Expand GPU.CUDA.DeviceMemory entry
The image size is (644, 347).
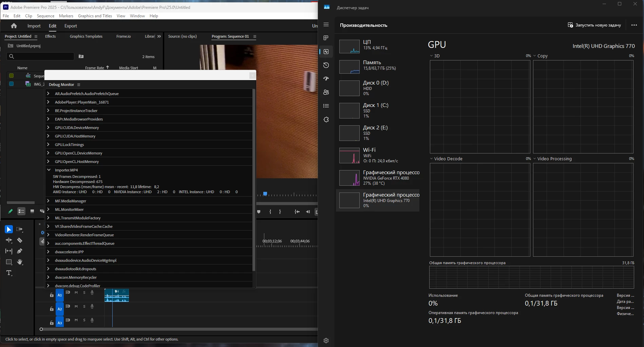pos(49,127)
